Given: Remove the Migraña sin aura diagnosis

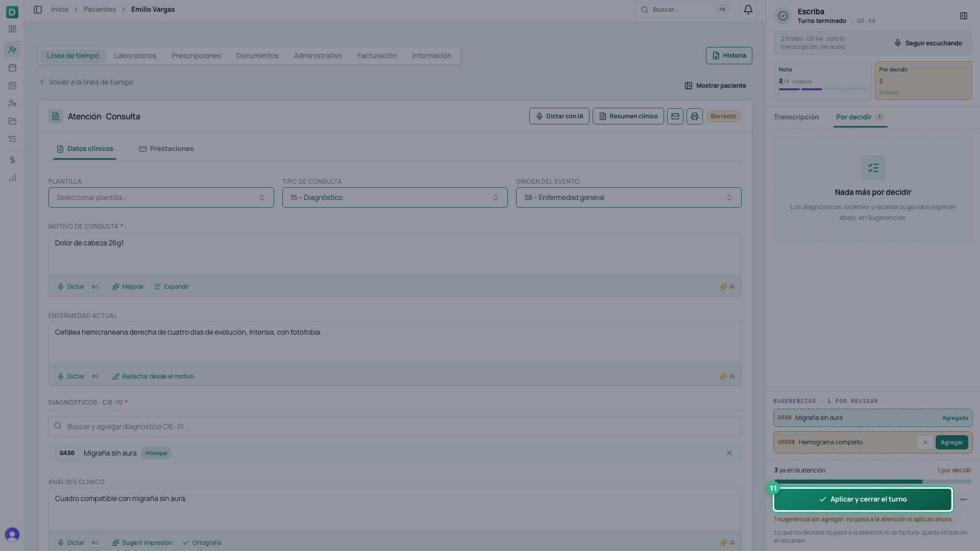Looking at the screenshot, I should point(729,453).
